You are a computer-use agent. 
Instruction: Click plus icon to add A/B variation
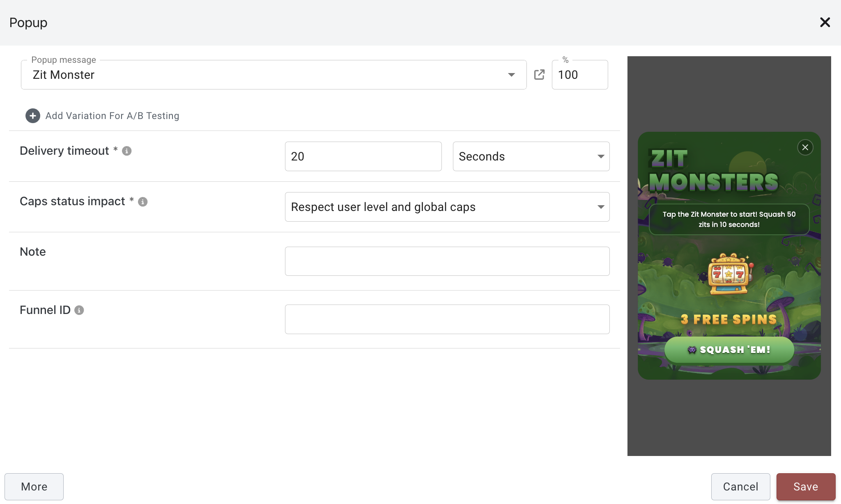(33, 116)
